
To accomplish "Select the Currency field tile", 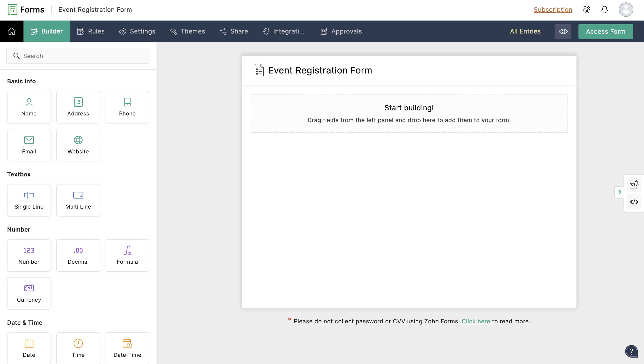I will (29, 293).
